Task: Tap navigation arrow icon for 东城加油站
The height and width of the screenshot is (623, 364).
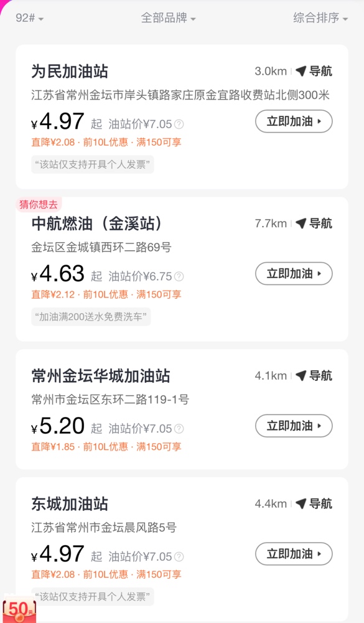Action: pyautogui.click(x=301, y=504)
